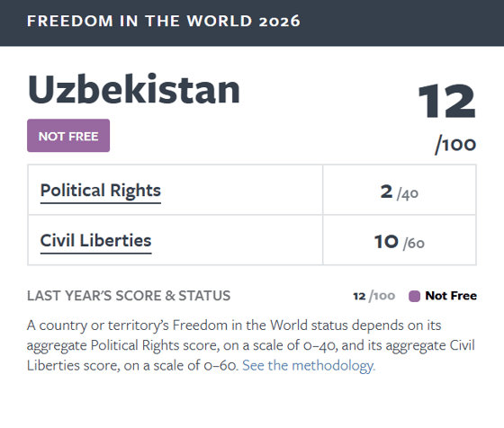Click the purple Not Free color swatch

coord(414,296)
